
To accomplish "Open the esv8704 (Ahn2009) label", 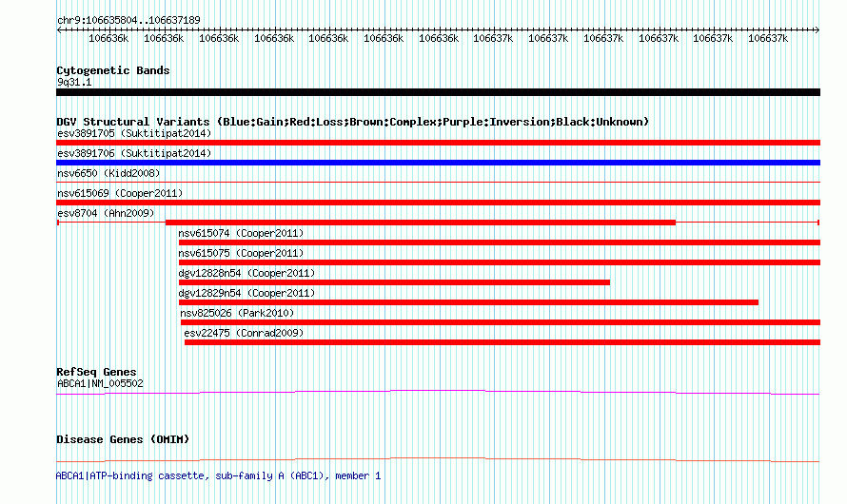I will (106, 213).
